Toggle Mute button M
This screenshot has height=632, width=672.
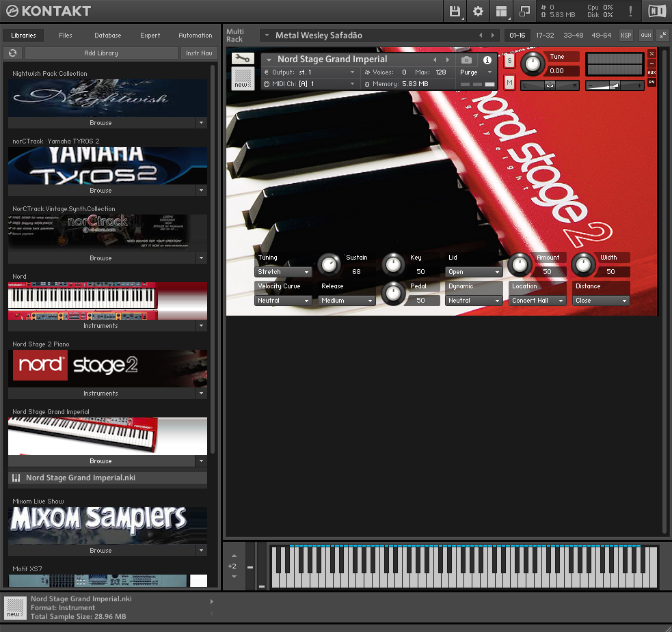pyautogui.click(x=509, y=82)
